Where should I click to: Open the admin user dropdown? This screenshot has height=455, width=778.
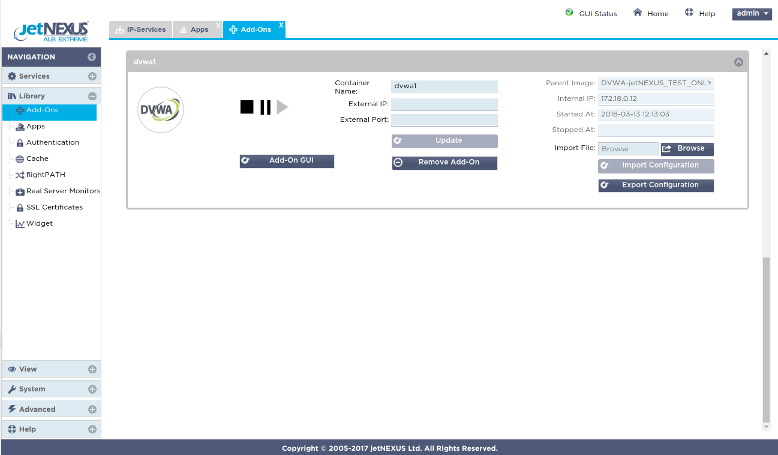(x=752, y=14)
